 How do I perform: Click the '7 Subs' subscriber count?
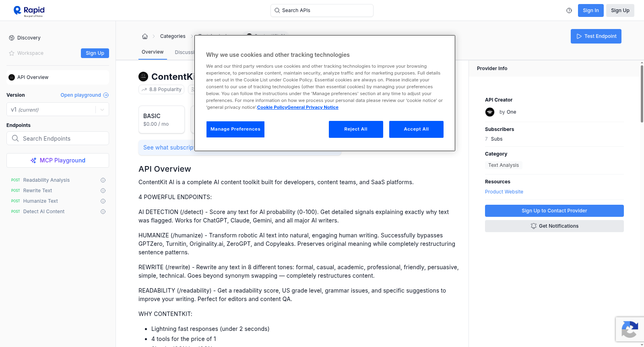pyautogui.click(x=494, y=139)
